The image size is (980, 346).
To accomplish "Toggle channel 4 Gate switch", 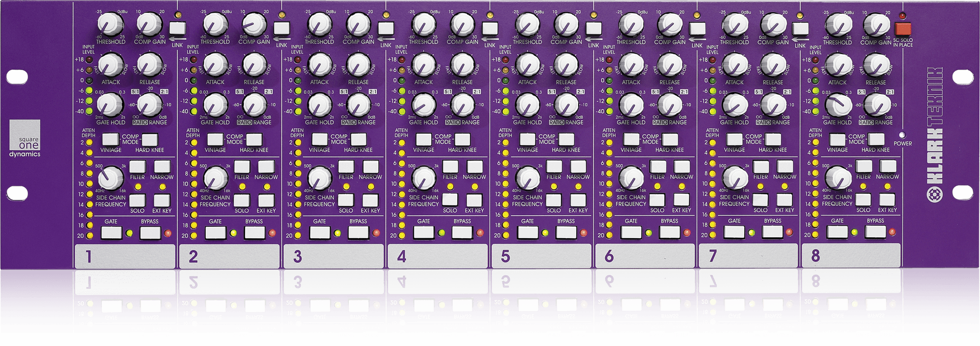I will [x=423, y=232].
